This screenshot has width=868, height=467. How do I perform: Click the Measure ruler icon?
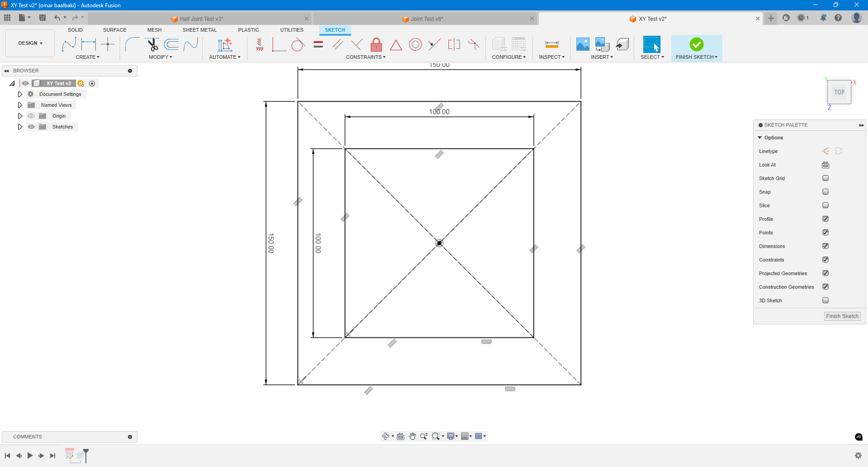[552, 44]
